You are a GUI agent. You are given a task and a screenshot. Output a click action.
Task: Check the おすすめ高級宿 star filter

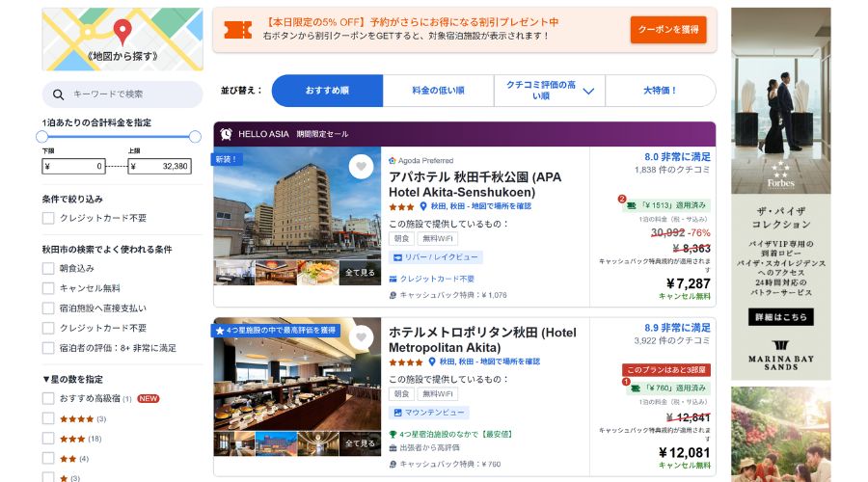click(x=48, y=398)
